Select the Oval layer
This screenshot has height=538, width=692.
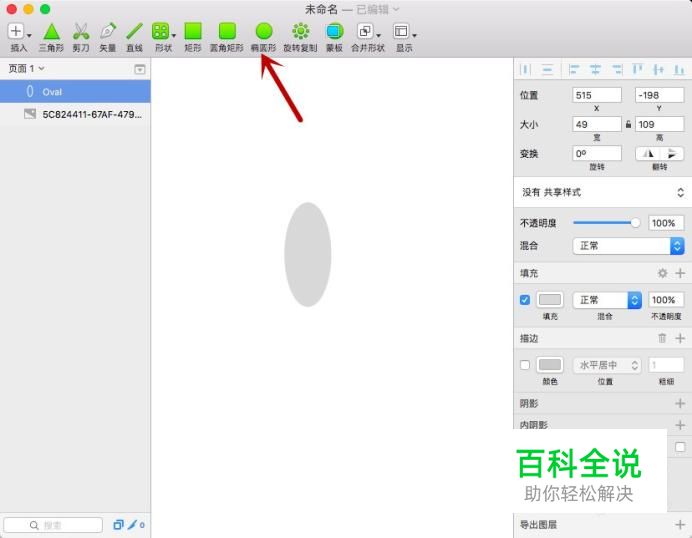tap(75, 92)
